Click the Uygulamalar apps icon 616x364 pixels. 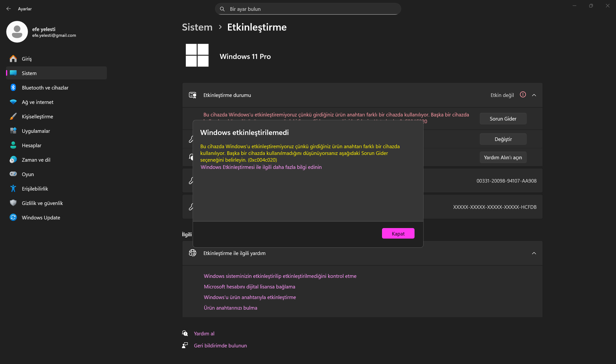point(13,131)
